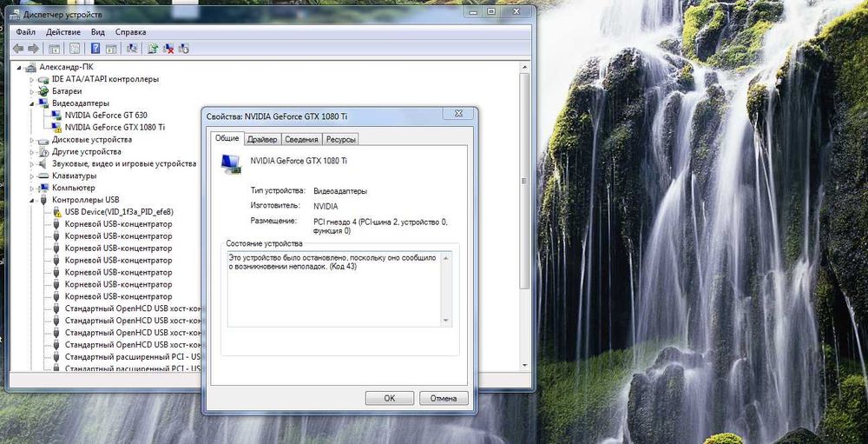Screen dimensions: 868x444
Task: Expand IDE ATA/ATAPI контроллеры
Action: [32, 80]
